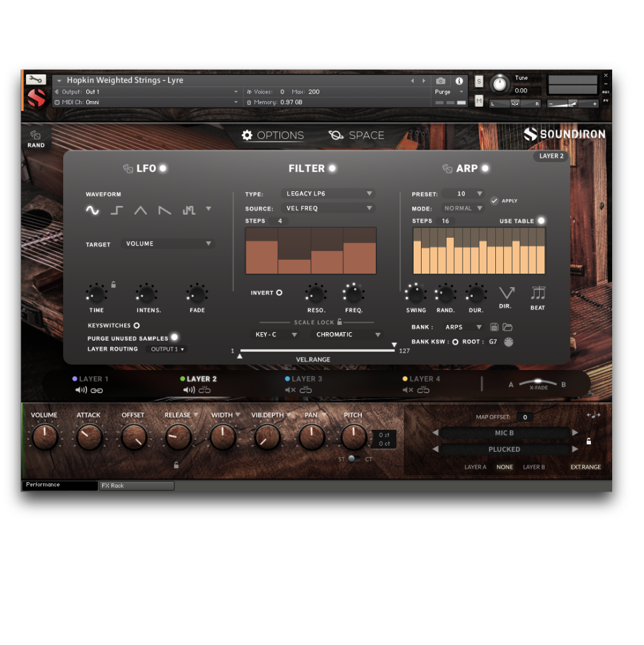Click the Purge menu button

(x=449, y=92)
